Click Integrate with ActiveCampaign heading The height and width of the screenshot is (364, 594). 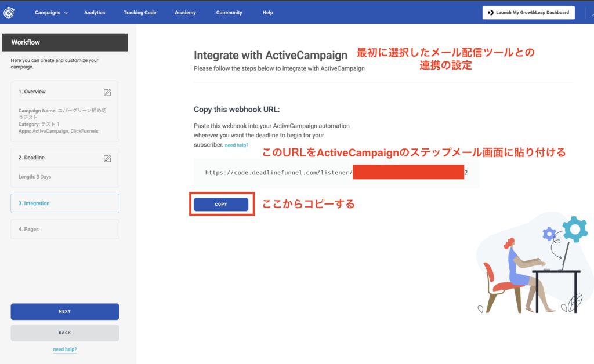[270, 55]
